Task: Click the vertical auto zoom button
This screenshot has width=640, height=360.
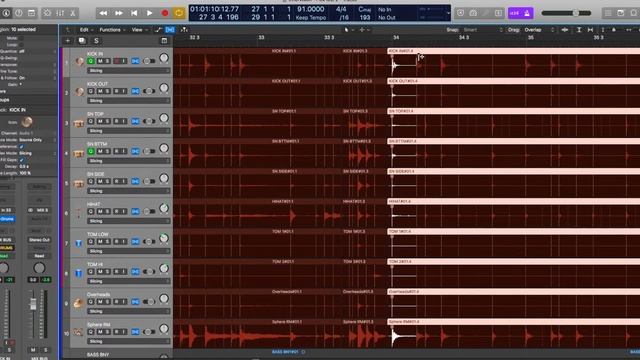Action: (x=579, y=30)
